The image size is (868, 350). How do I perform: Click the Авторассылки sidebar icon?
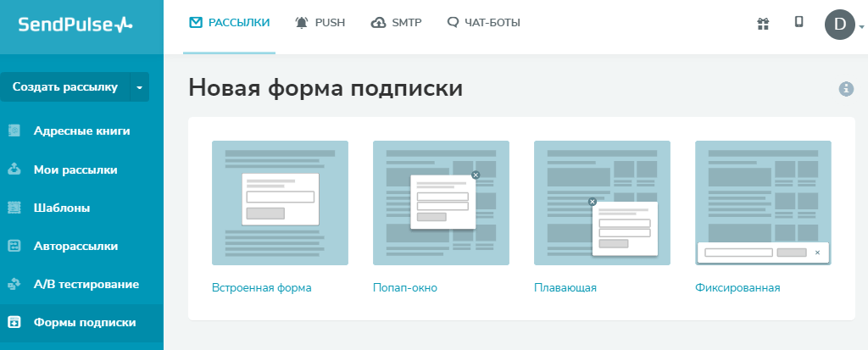[x=14, y=246]
